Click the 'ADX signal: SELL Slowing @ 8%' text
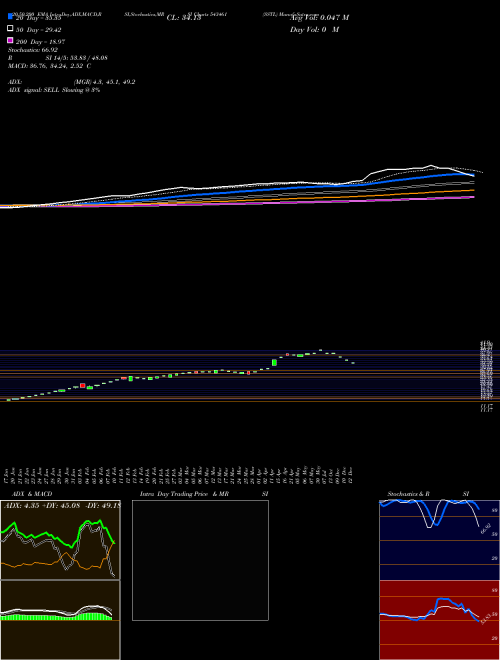Screen dimensions: 500x660 (x=54, y=90)
